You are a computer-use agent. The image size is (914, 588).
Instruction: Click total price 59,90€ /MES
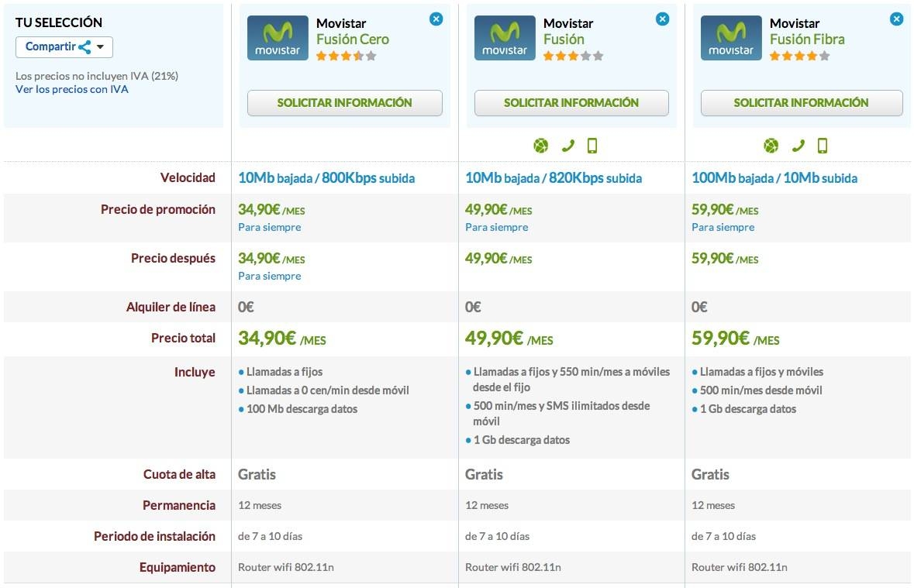(x=735, y=339)
